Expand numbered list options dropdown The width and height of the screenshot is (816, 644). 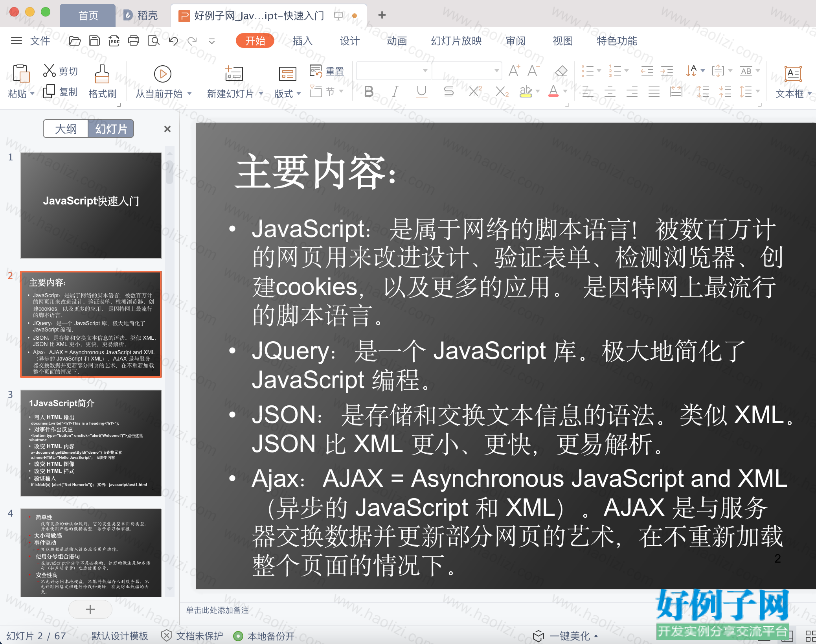tap(627, 71)
